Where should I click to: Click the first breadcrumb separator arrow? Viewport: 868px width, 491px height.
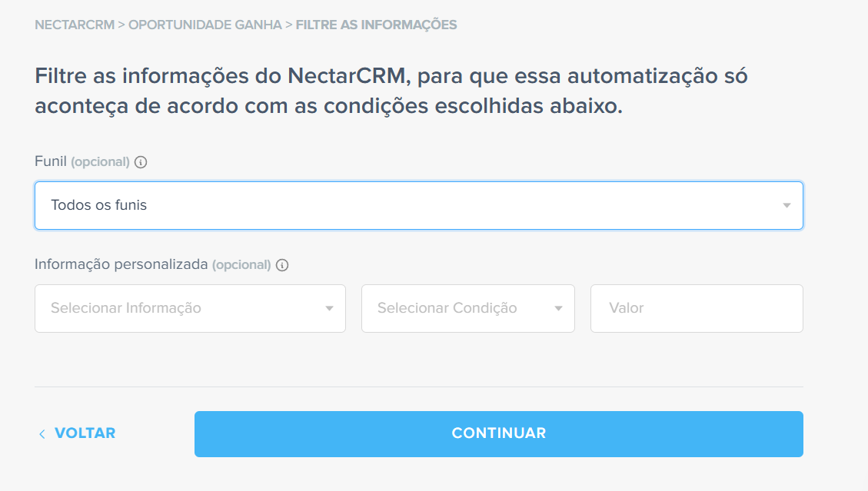tap(121, 25)
